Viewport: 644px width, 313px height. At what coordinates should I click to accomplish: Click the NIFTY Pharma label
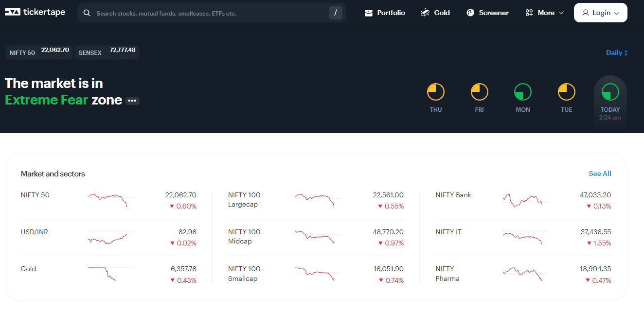coord(447,274)
